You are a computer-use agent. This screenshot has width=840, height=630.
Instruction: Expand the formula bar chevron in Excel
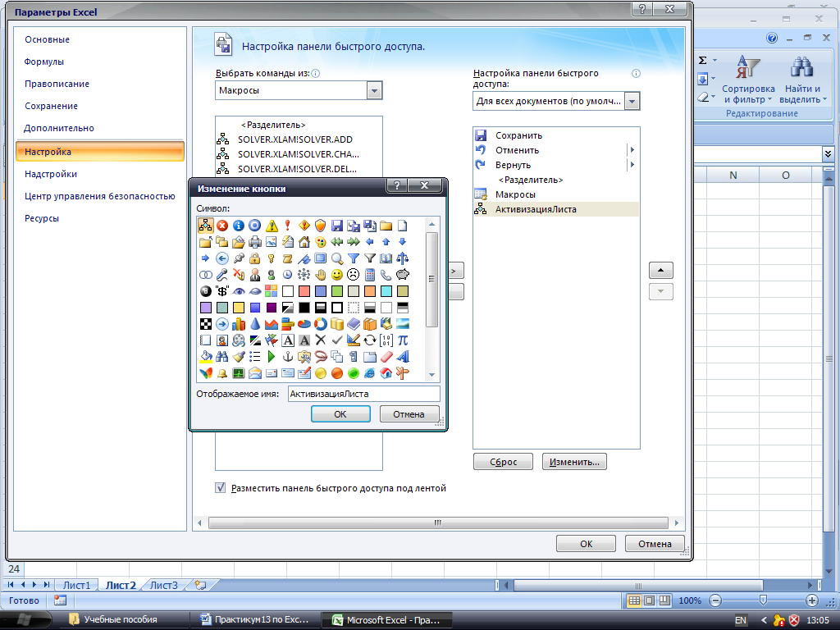point(829,154)
